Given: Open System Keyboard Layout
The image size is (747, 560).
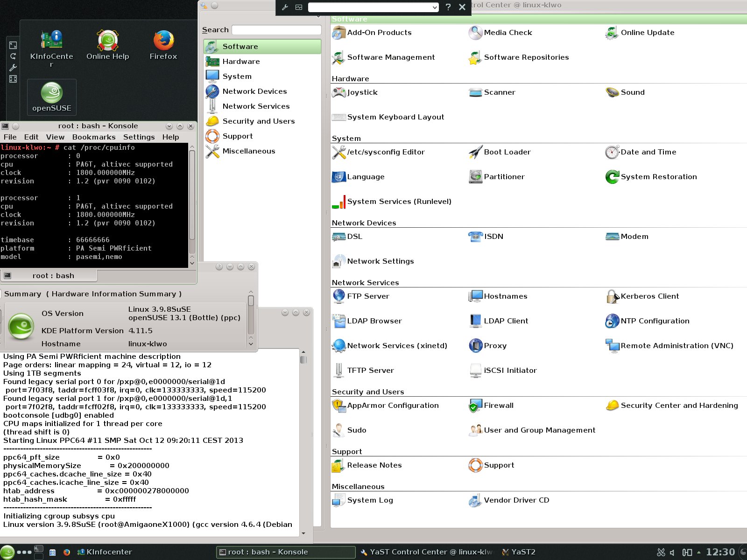Looking at the screenshot, I should click(x=388, y=117).
